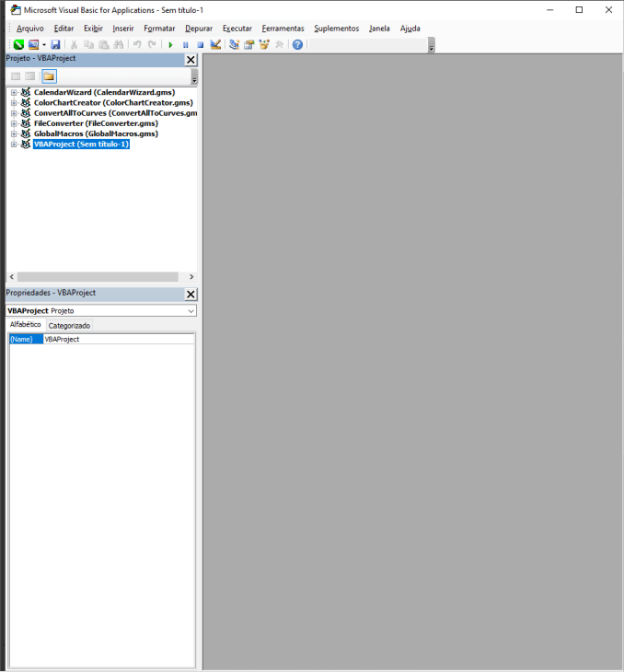Click the Break pause icon
The image size is (624, 672).
[185, 44]
